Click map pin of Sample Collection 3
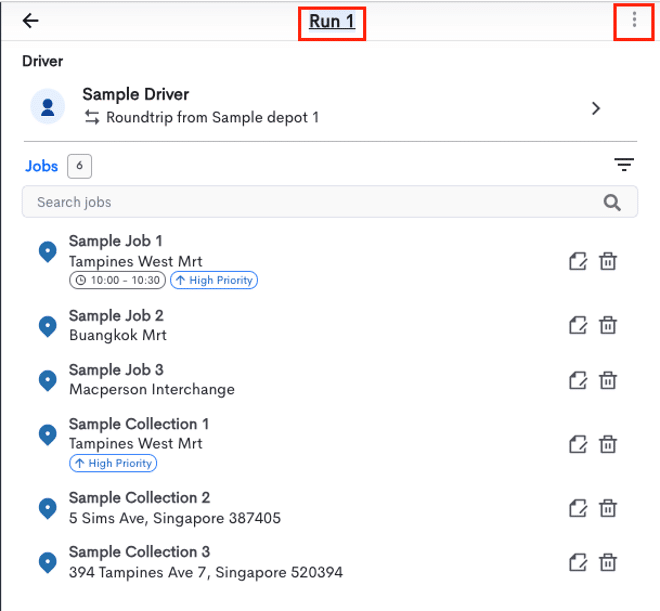660x611 pixels. [x=48, y=563]
